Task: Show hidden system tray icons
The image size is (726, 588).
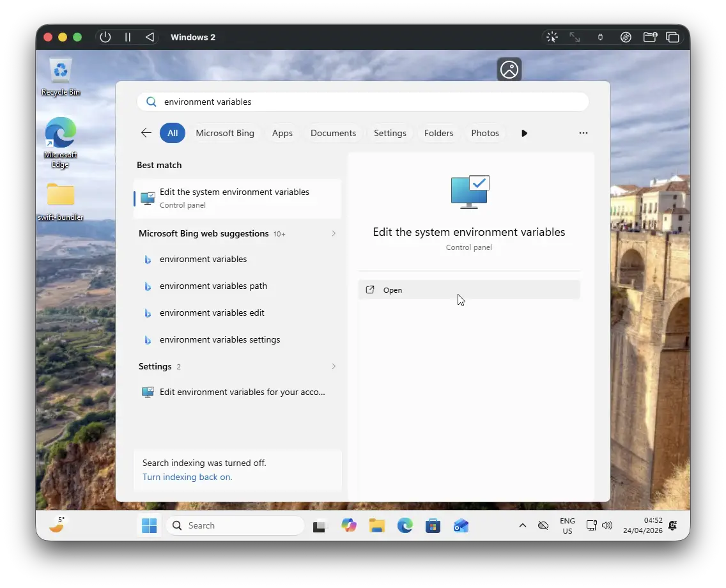Action: click(x=522, y=525)
